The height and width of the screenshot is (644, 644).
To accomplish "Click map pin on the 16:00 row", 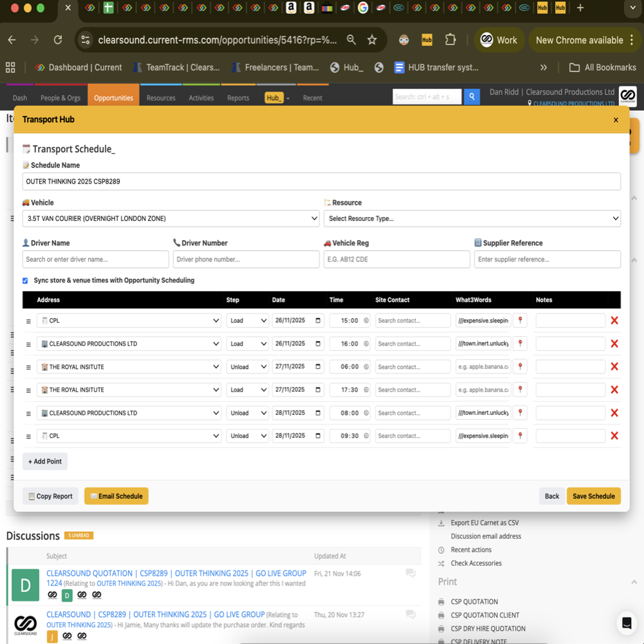I will (x=520, y=343).
